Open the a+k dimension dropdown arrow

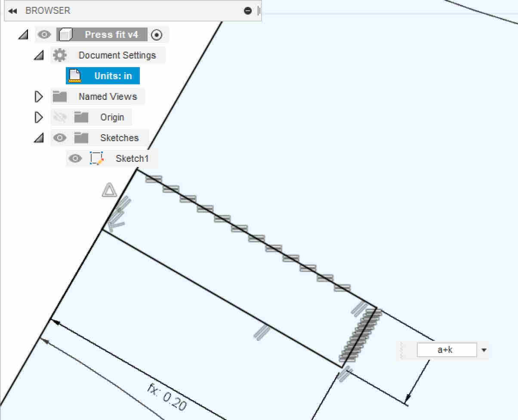pyautogui.click(x=484, y=350)
